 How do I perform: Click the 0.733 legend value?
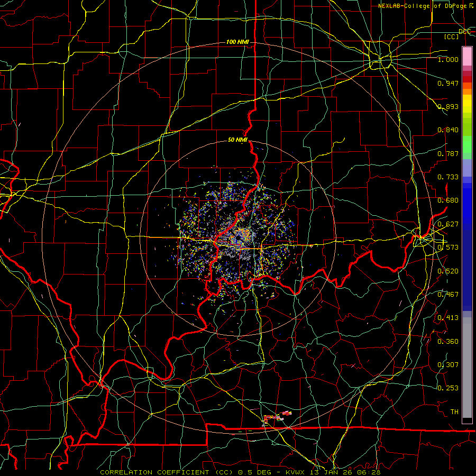point(448,177)
